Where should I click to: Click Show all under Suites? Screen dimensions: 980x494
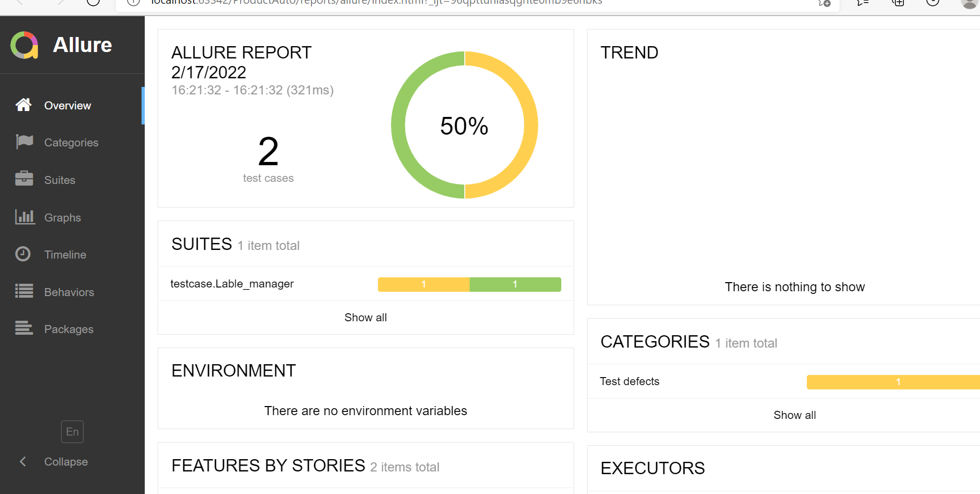pos(366,318)
